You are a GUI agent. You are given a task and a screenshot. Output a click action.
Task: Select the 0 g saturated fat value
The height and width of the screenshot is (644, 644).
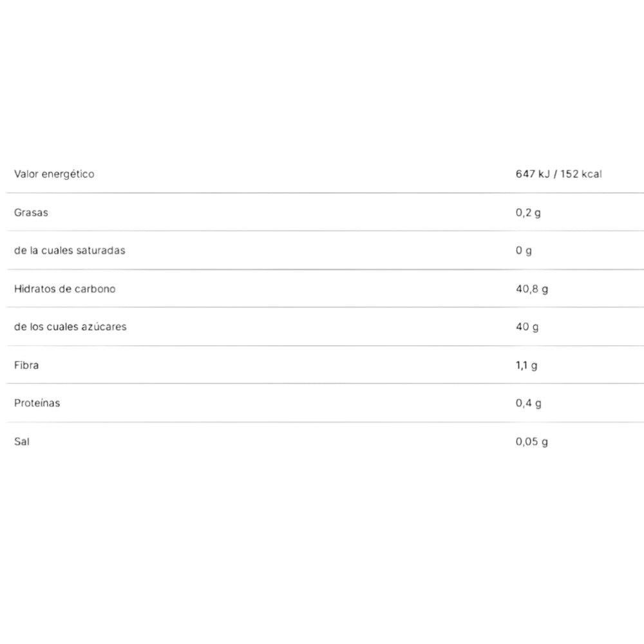(x=524, y=251)
